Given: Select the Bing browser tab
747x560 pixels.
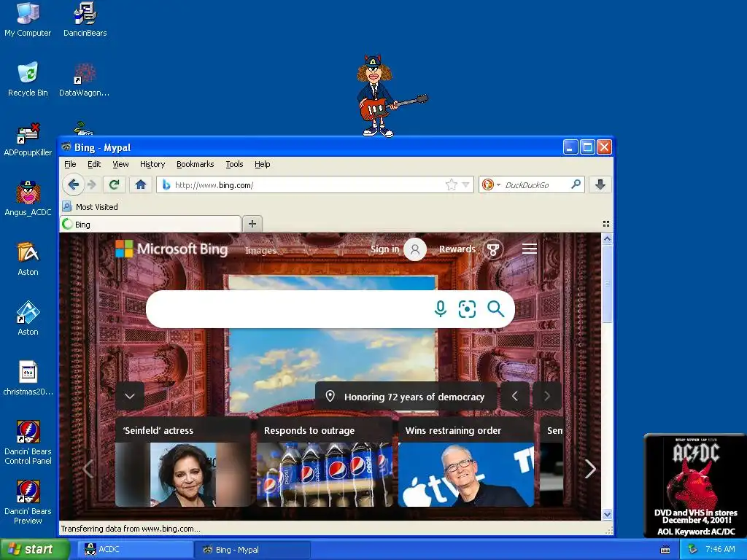Looking at the screenshot, I should [x=150, y=225].
